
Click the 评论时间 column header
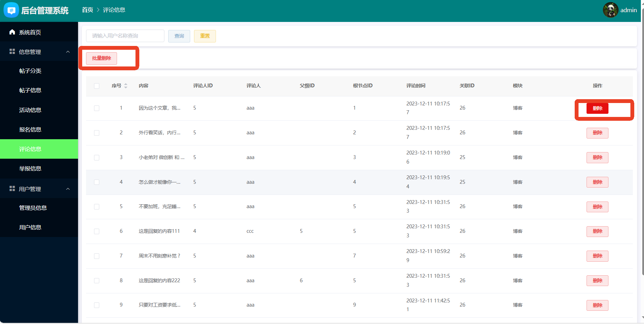(416, 86)
